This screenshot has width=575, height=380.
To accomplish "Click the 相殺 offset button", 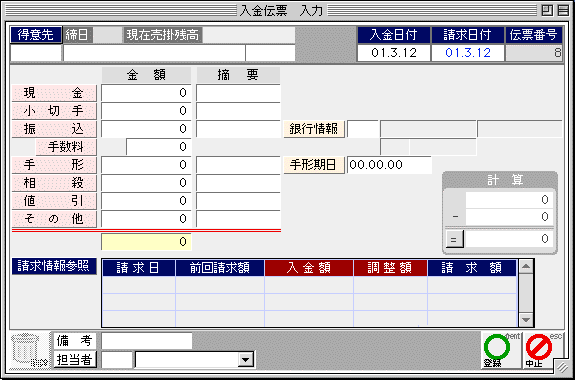I will click(x=54, y=183).
